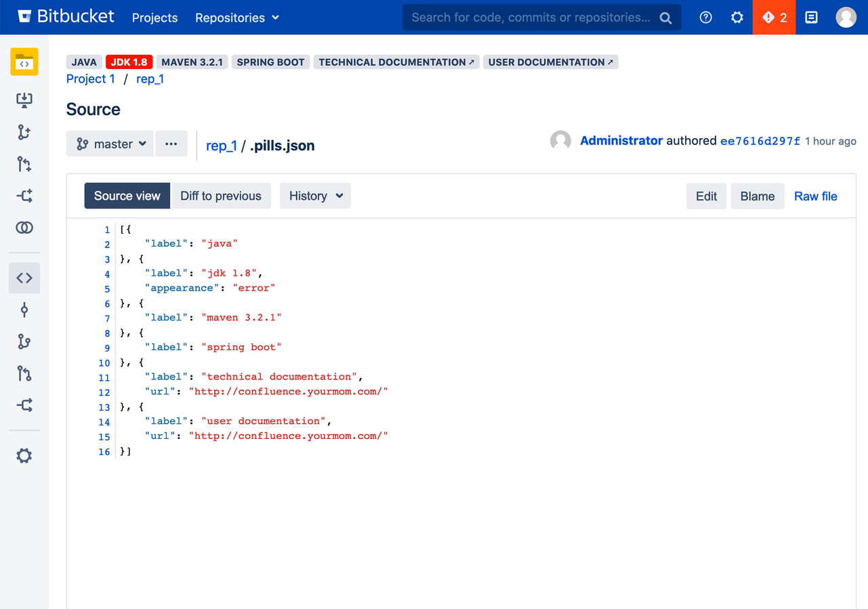Viewport: 868px width, 609px height.
Task: Open the Branches icon in sidebar
Action: point(24,341)
